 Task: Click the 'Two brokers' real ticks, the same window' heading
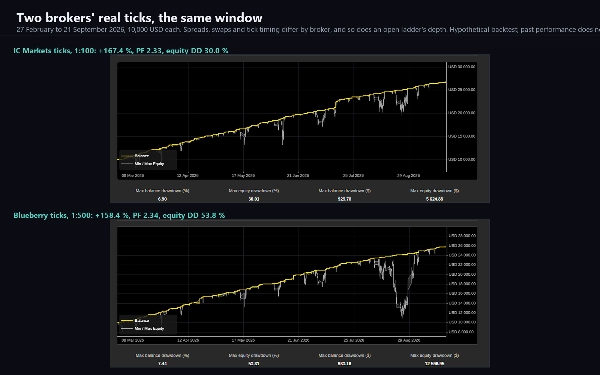(139, 18)
